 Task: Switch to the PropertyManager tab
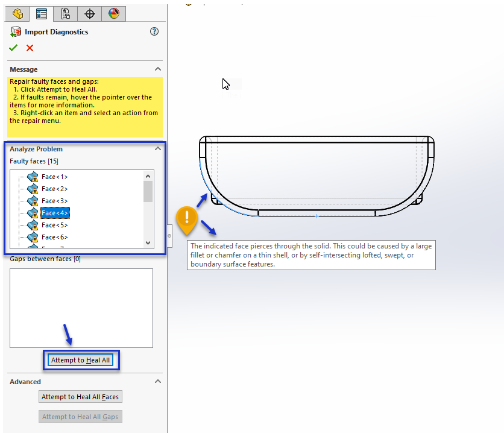click(x=41, y=13)
